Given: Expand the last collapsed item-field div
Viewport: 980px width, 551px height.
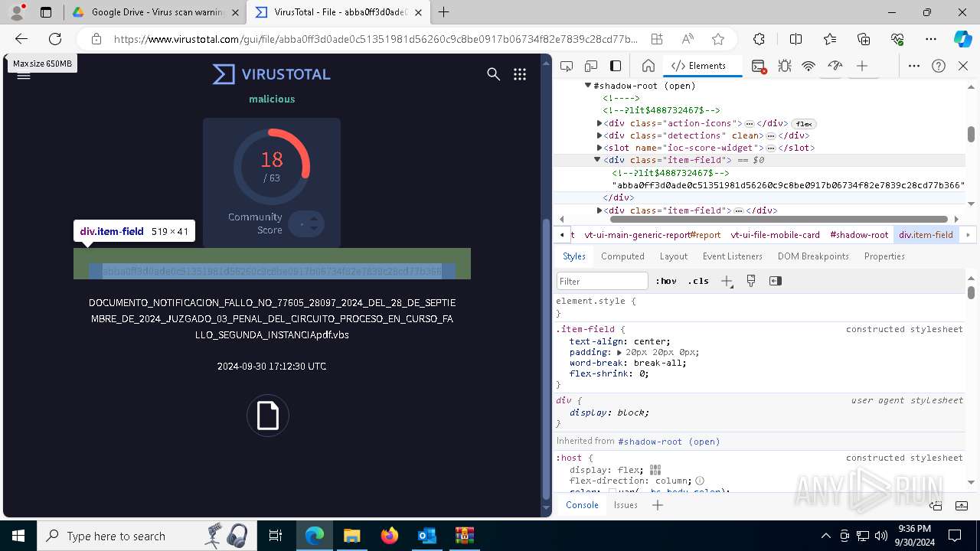Looking at the screenshot, I should coord(600,210).
